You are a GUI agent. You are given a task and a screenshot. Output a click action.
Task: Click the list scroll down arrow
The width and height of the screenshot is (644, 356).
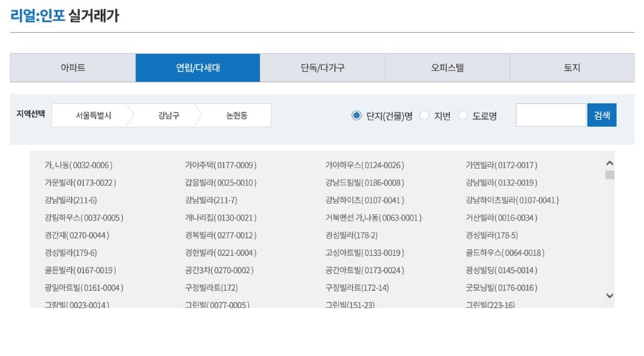pyautogui.click(x=610, y=295)
